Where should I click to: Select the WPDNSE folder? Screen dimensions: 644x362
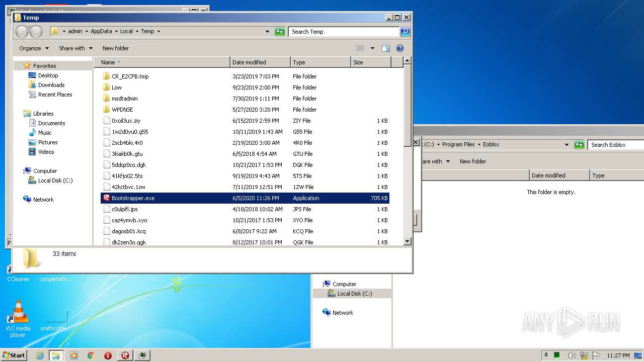[x=122, y=110]
